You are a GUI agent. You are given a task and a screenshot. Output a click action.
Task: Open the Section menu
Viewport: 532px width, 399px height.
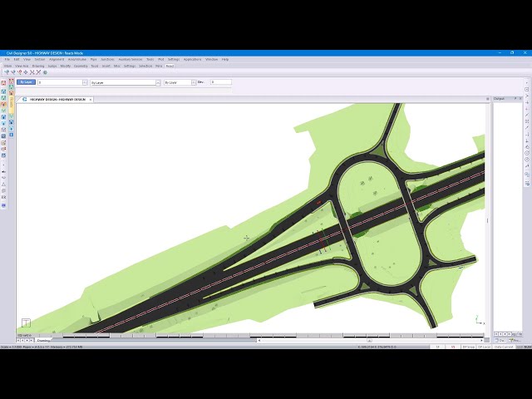tap(40, 59)
